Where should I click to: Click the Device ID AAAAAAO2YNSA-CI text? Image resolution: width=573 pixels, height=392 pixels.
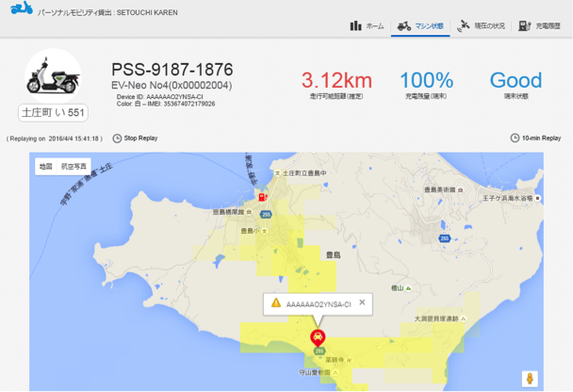pos(159,97)
